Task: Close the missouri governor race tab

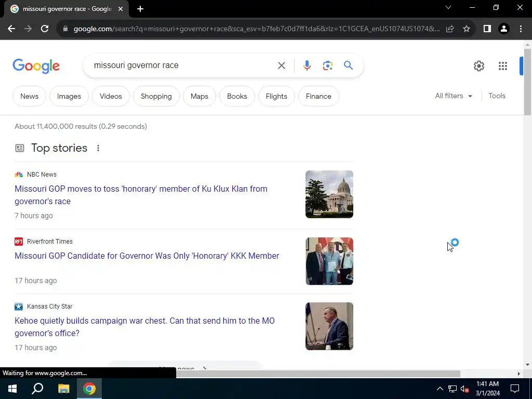Action: pyautogui.click(x=121, y=9)
